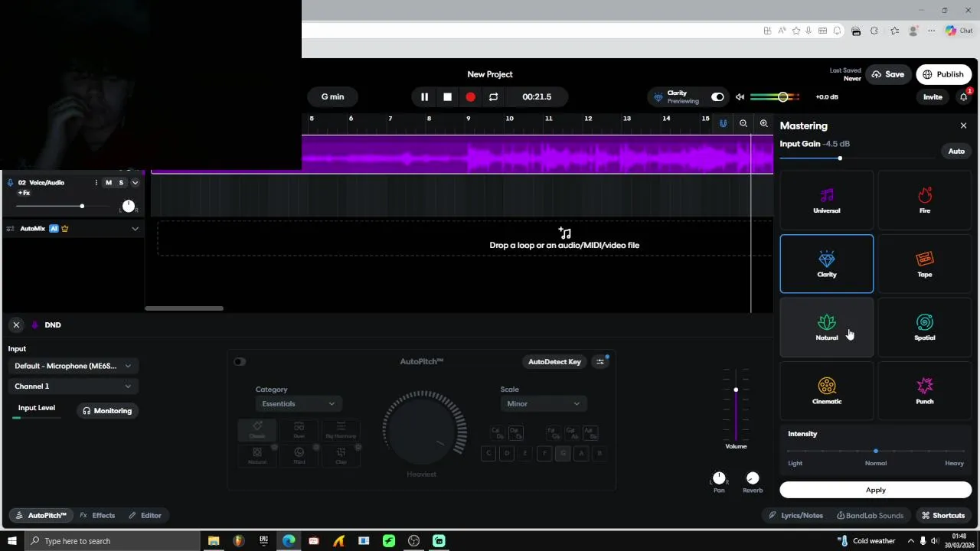This screenshot has height=551, width=980.
Task: Solo the Voice/Audio track
Action: pos(121,183)
